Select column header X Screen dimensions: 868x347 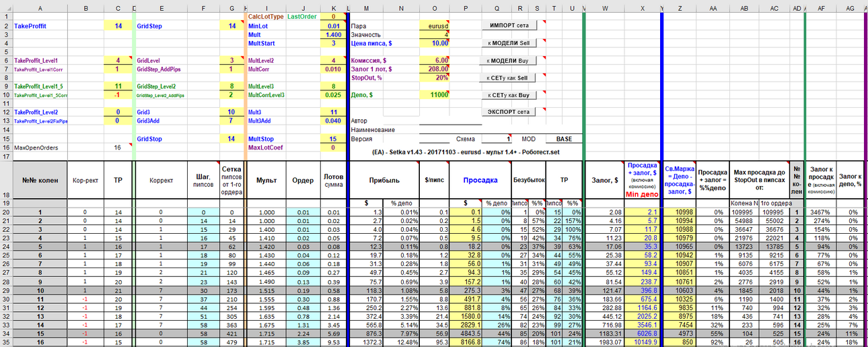(x=643, y=7)
